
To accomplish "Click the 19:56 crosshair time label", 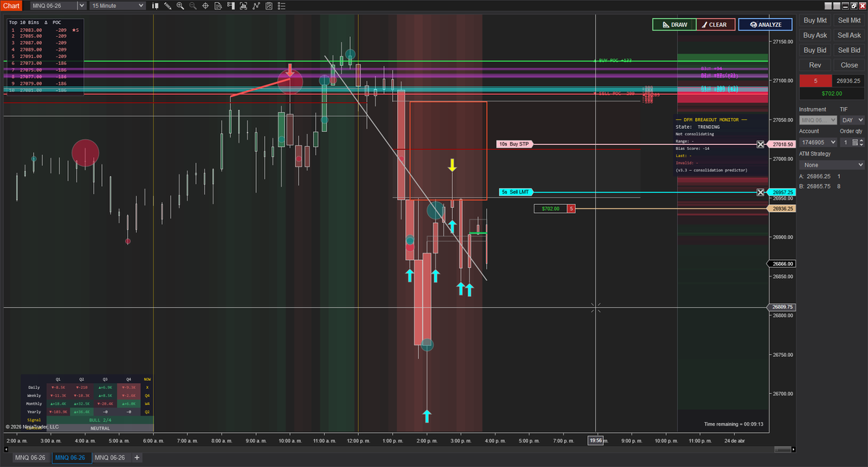I will coord(595,439).
